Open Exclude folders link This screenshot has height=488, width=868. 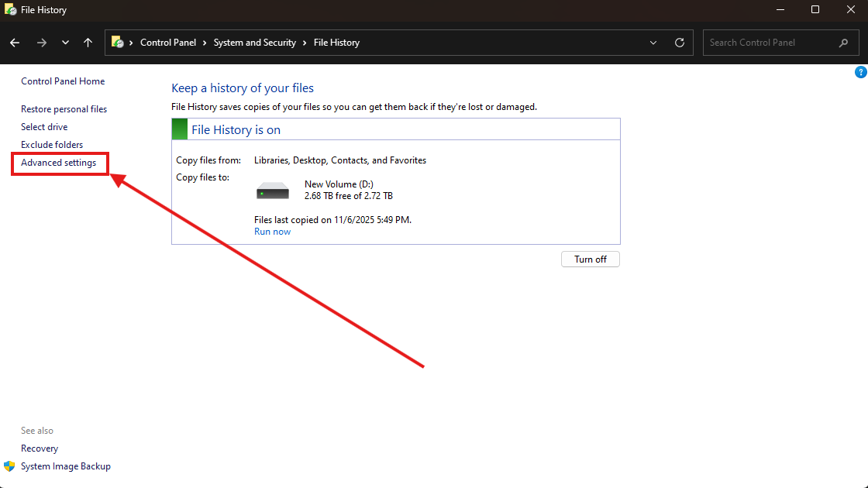tap(52, 144)
